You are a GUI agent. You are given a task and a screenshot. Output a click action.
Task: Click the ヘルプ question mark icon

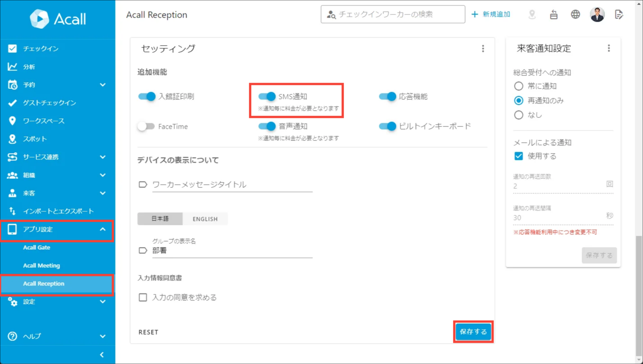tap(12, 336)
